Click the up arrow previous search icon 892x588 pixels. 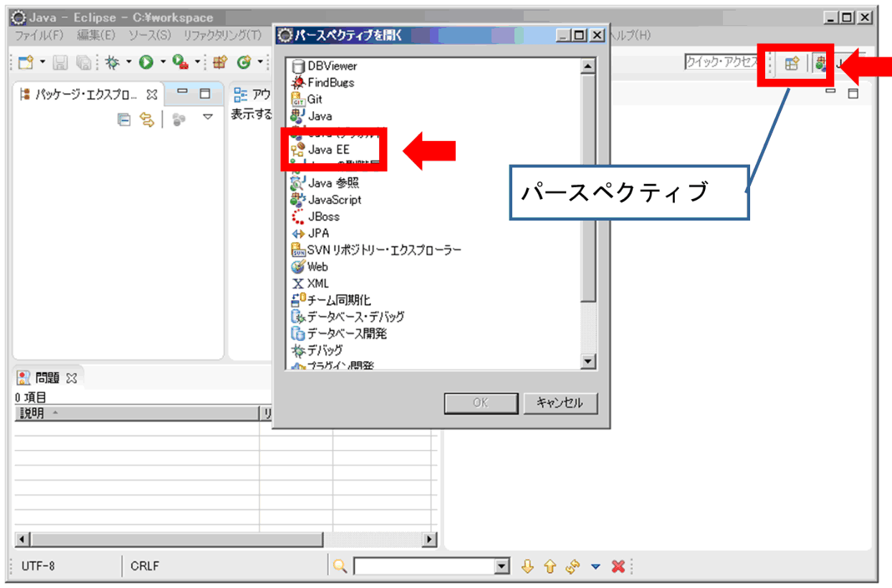pyautogui.click(x=550, y=567)
